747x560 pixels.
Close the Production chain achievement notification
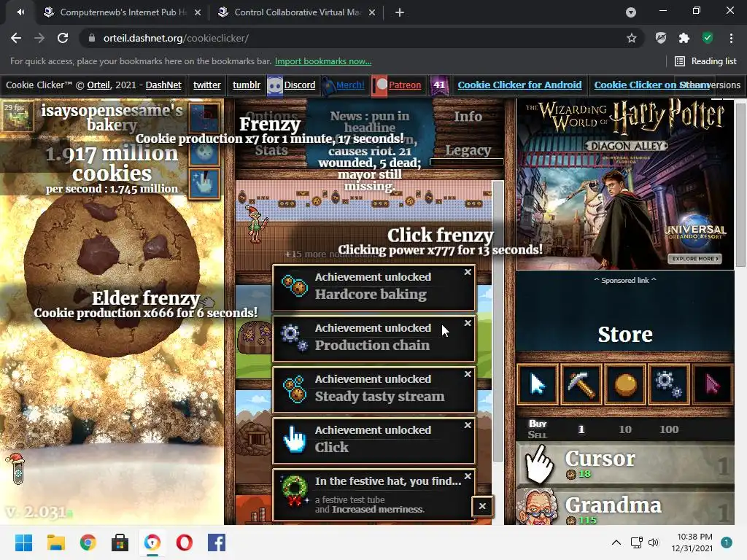468,323
